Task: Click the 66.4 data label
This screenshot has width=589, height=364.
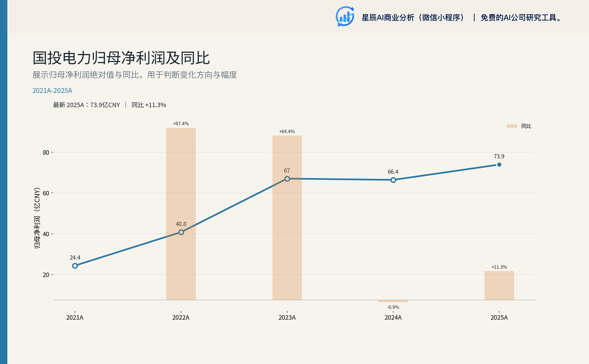Action: pyautogui.click(x=393, y=172)
